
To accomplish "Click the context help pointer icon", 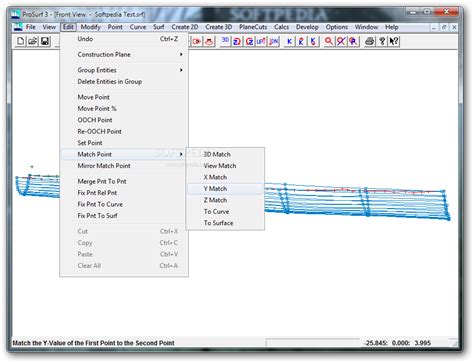I will pos(394,41).
